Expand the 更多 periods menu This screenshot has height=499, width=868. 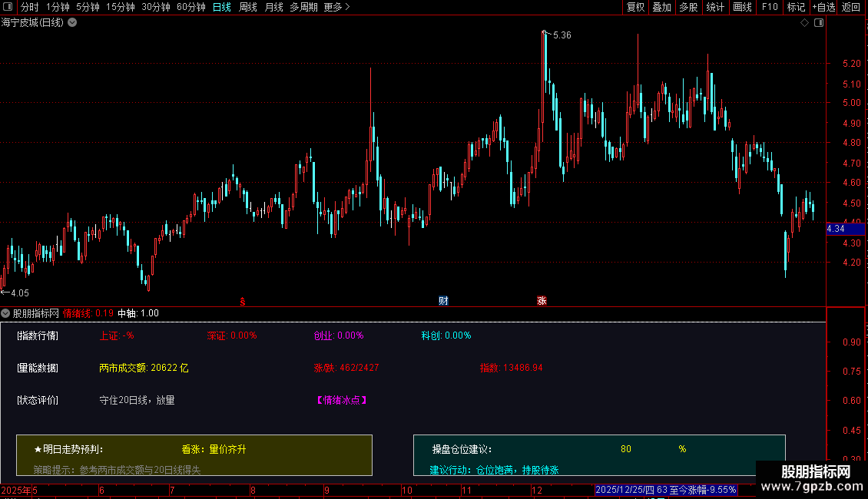coord(336,7)
